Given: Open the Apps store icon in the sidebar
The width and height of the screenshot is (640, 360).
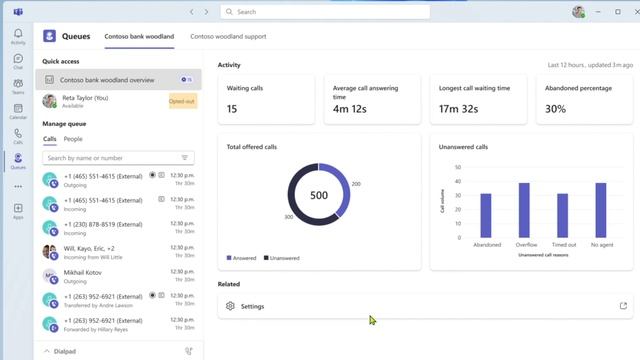Looking at the screenshot, I should [x=18, y=211].
